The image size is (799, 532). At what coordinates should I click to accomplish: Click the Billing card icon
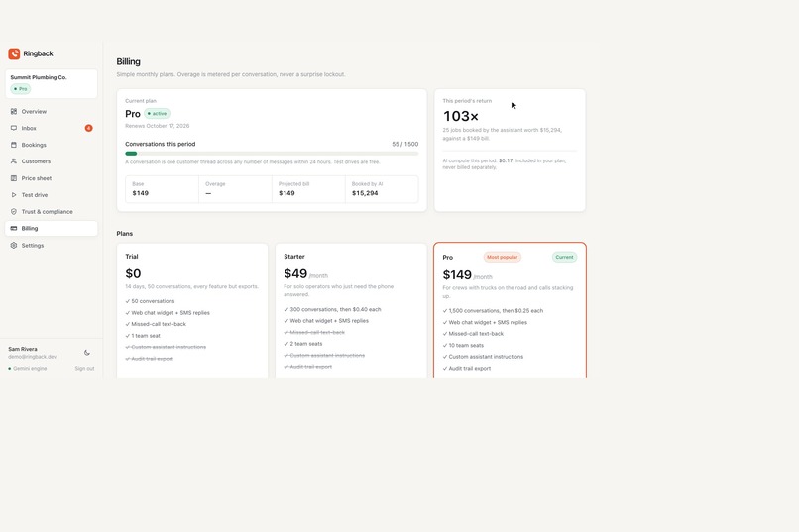point(14,228)
